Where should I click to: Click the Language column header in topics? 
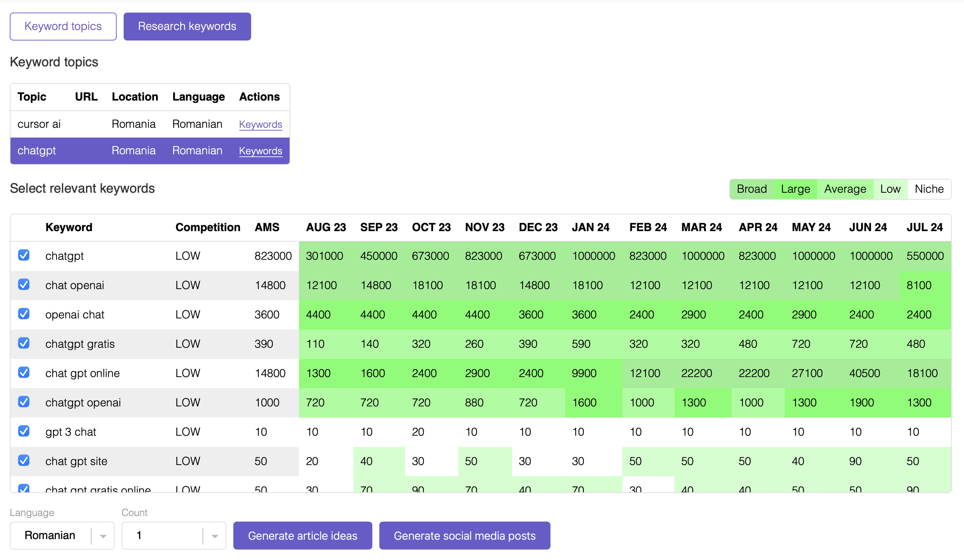[198, 97]
